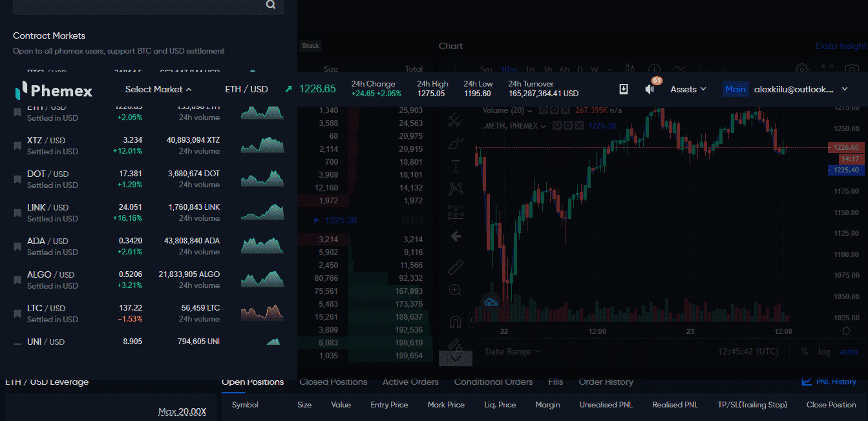
Task: Click the chart cloud save icon
Action: point(490,302)
